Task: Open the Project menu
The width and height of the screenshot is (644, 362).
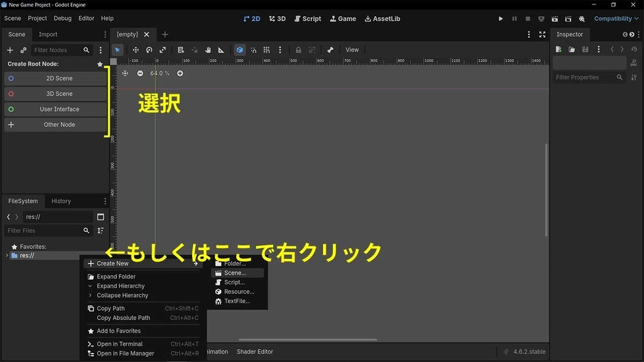Action: point(38,18)
